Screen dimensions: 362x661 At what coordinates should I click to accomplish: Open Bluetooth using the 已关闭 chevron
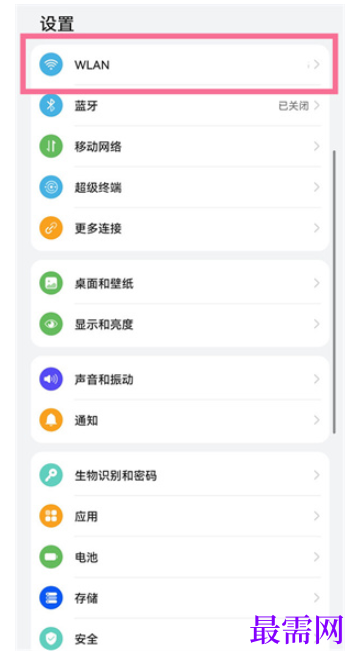coord(316,105)
